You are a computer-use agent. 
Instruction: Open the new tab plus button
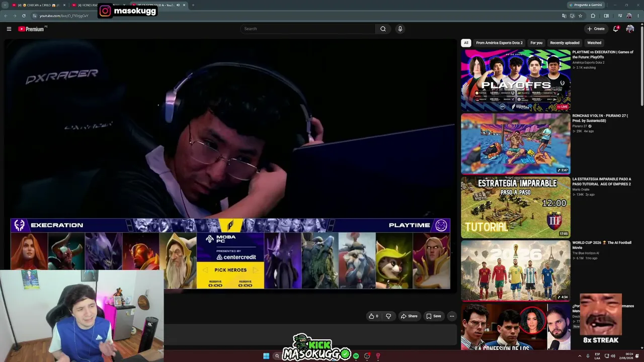(193, 5)
